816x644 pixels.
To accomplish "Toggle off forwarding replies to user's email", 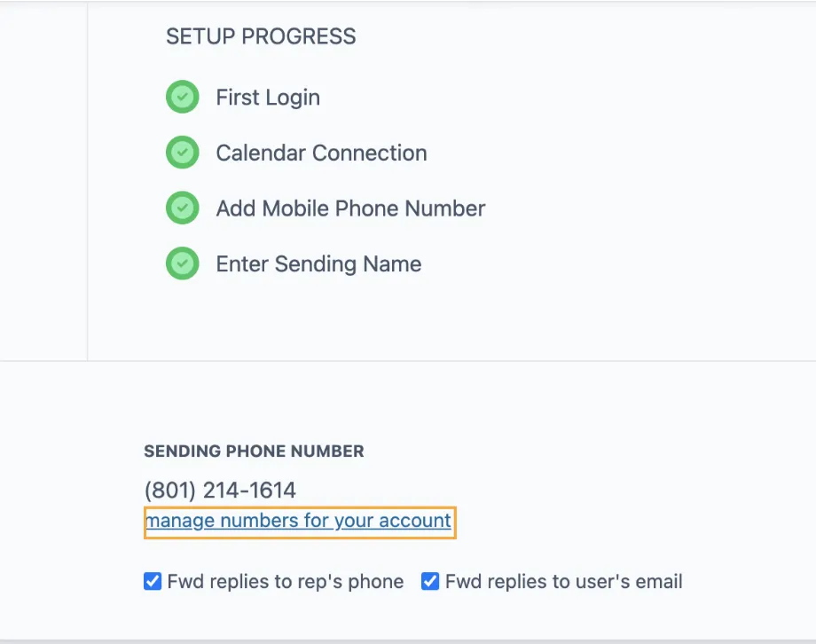I will [430, 581].
